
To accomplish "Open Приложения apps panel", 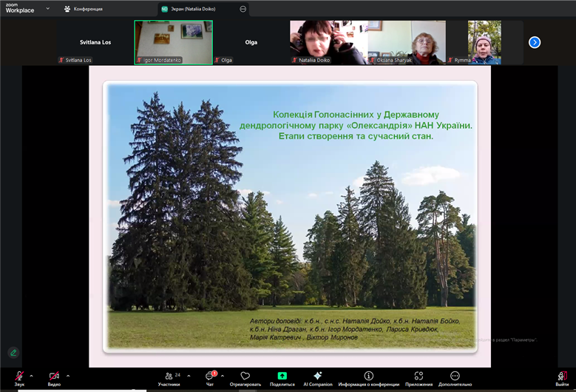I will tap(419, 376).
